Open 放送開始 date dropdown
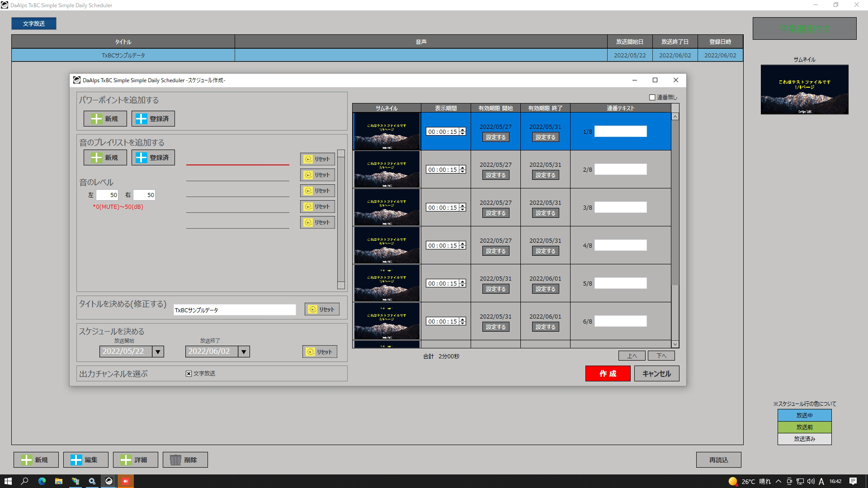This screenshot has width=868, height=488. click(x=158, y=352)
